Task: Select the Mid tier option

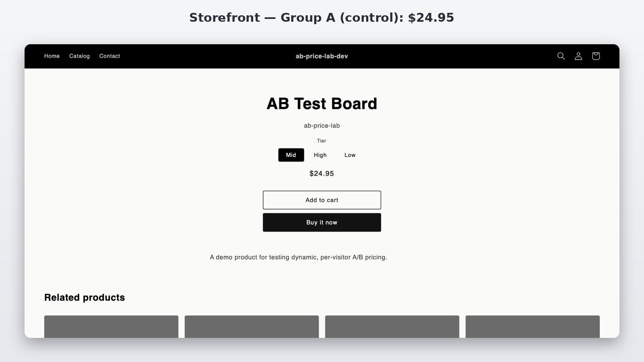Action: tap(291, 155)
